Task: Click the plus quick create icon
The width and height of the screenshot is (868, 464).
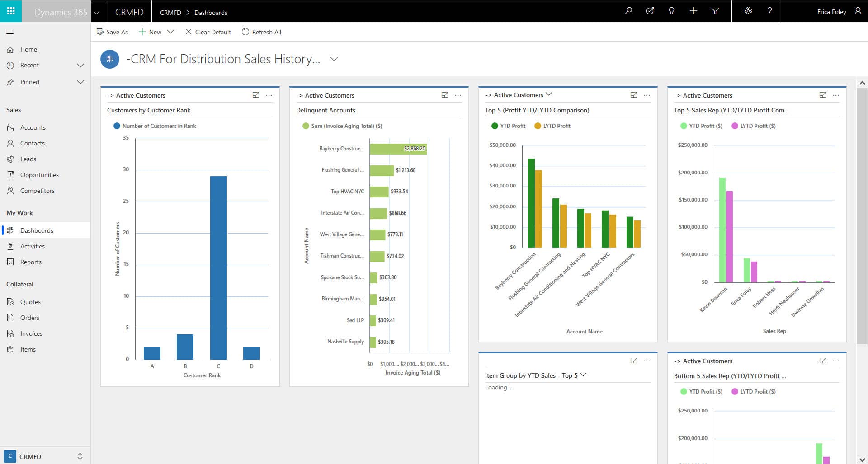Action: [693, 11]
